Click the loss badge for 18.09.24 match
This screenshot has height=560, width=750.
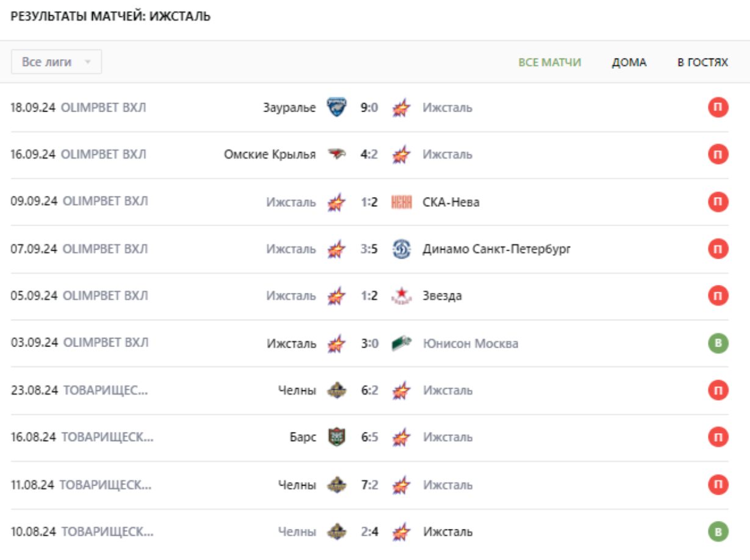pos(718,108)
